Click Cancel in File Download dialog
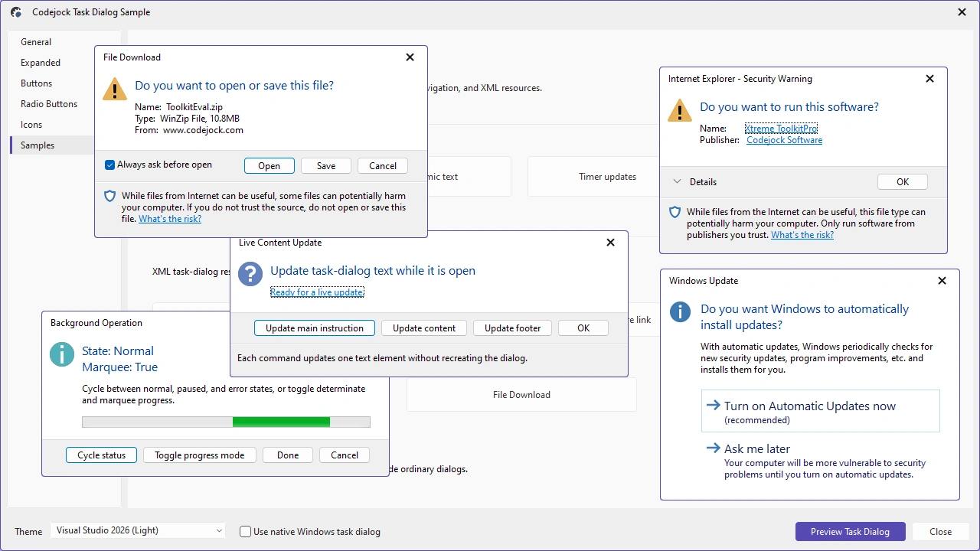This screenshot has height=551, width=980. [x=383, y=166]
